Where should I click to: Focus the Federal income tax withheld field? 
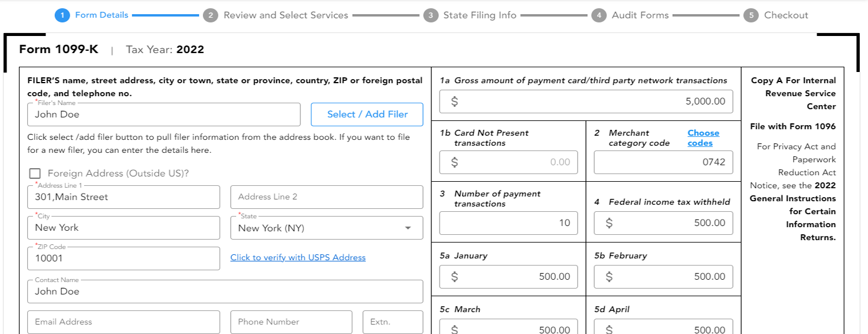point(663,223)
